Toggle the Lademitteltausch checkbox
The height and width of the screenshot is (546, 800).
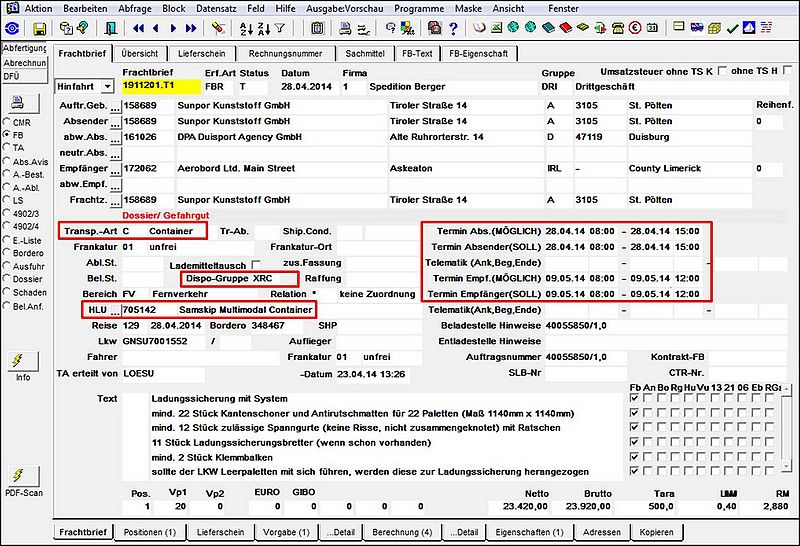coord(256,264)
